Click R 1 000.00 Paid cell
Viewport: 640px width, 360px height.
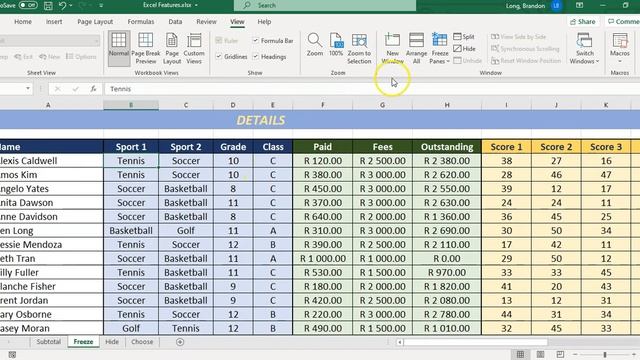(322, 258)
